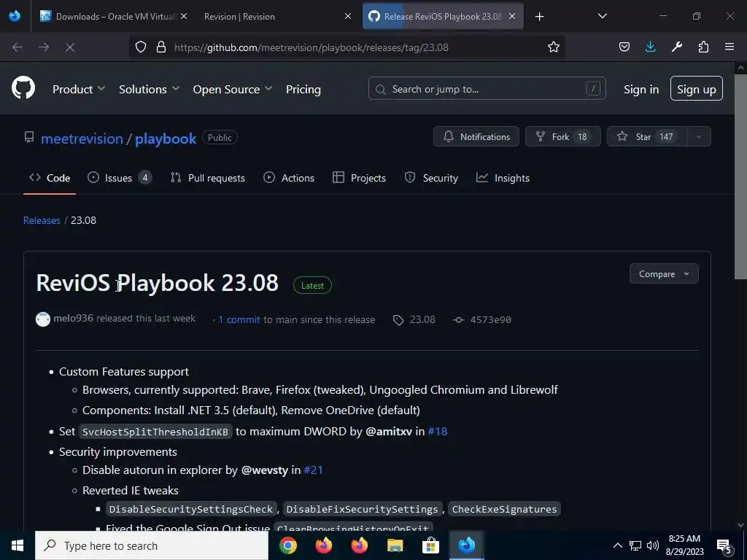Go back using the back arrow
747x560 pixels.
pos(18,47)
